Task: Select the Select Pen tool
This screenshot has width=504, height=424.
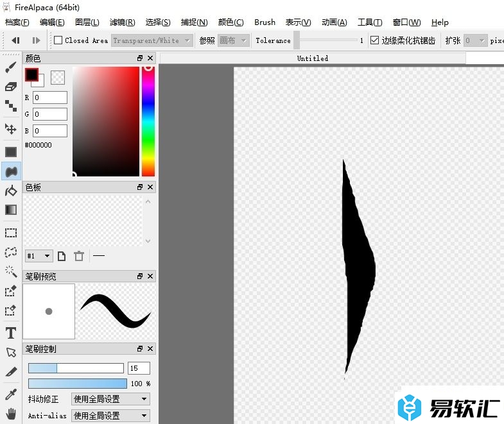Action: click(11, 291)
